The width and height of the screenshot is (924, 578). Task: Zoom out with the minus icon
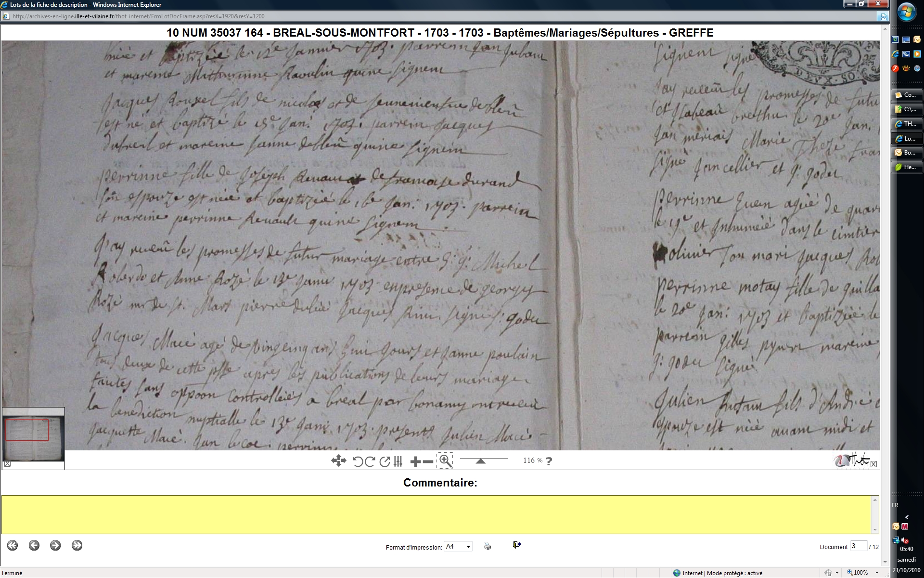click(x=428, y=461)
